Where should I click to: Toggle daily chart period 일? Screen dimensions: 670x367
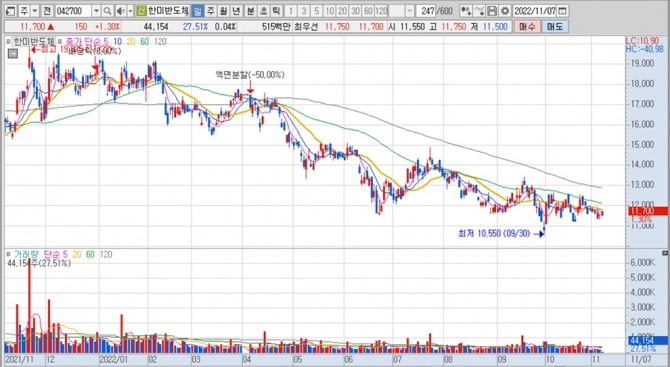click(197, 11)
